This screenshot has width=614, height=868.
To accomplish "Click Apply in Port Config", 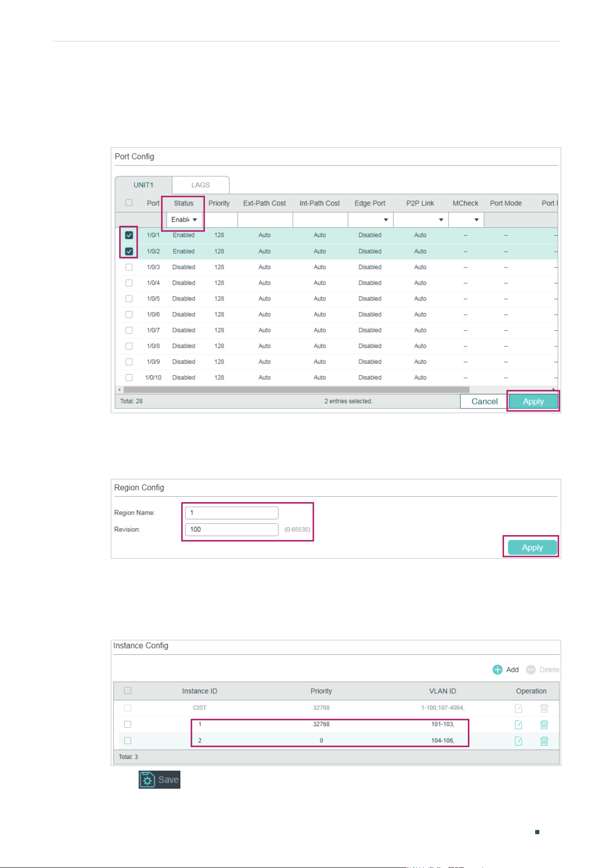I will 533,402.
